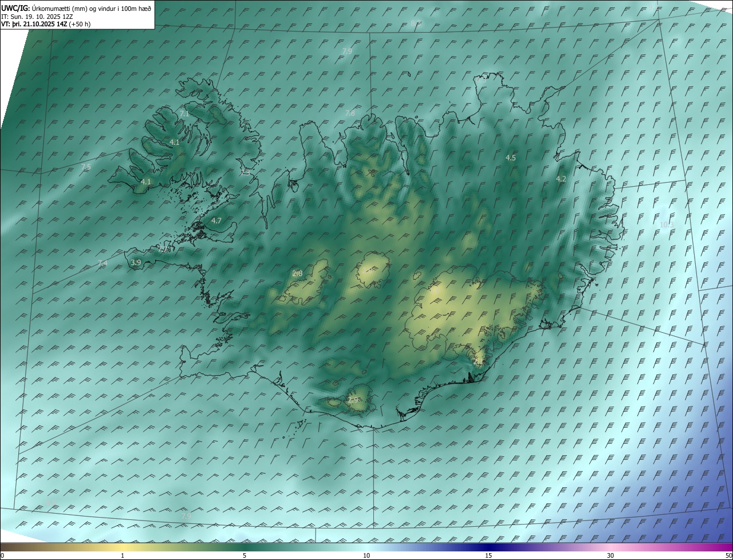Viewport: 733px width, 560px height.
Task: Select the "IT: Sun. 19. 10. 2025 12Z" line
Action: 37,17
